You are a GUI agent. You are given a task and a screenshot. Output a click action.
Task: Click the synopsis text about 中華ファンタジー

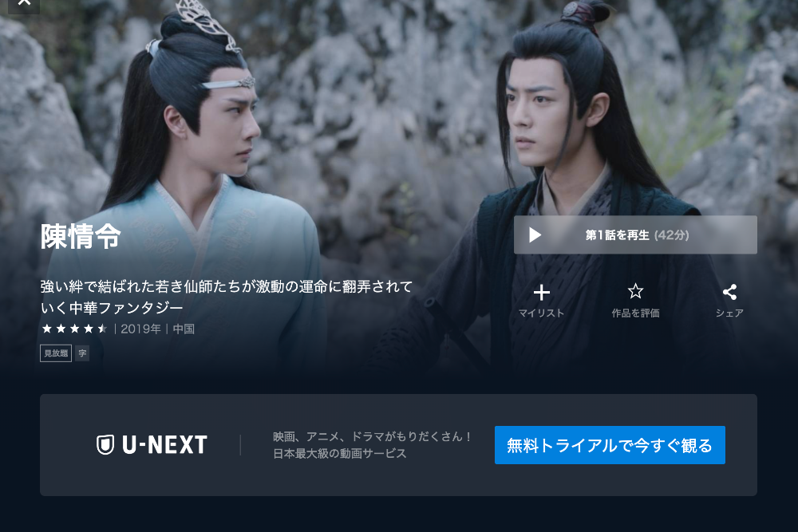pyautogui.click(x=227, y=297)
